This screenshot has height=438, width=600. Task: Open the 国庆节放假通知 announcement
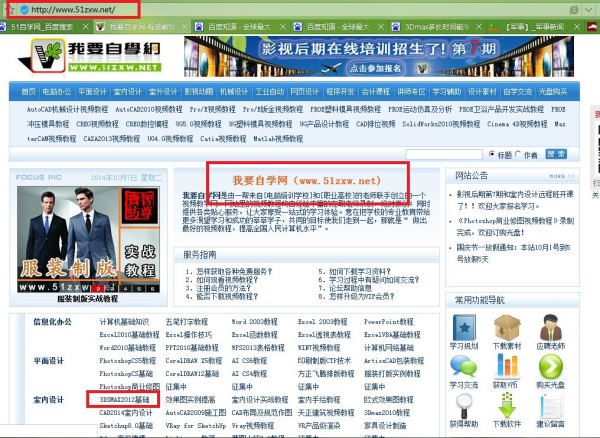[x=514, y=253]
